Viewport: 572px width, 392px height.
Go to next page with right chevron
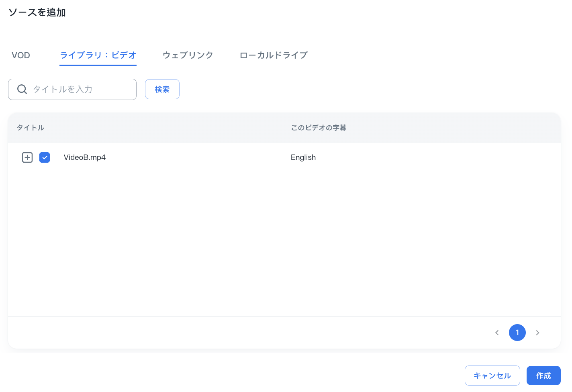pyautogui.click(x=537, y=333)
